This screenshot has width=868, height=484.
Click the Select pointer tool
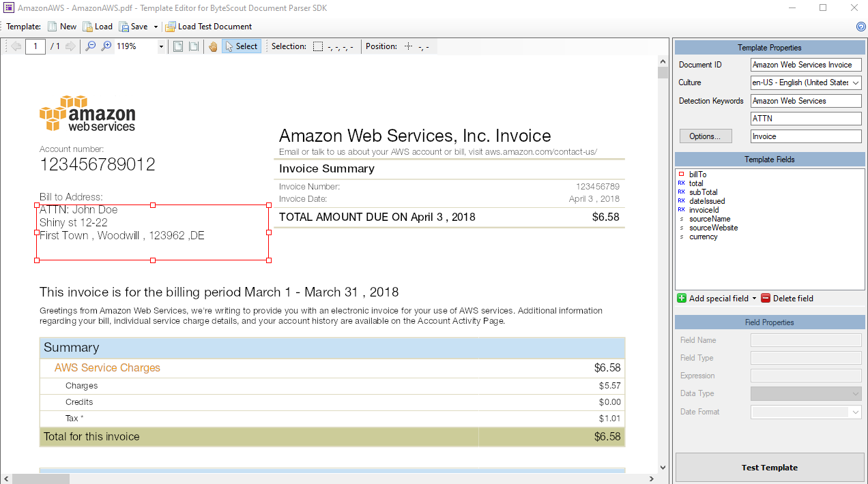point(242,46)
